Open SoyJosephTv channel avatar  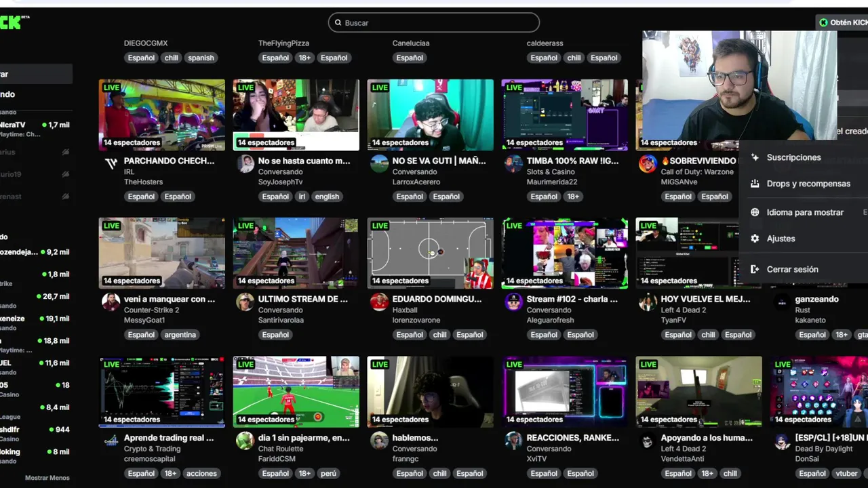tap(245, 164)
